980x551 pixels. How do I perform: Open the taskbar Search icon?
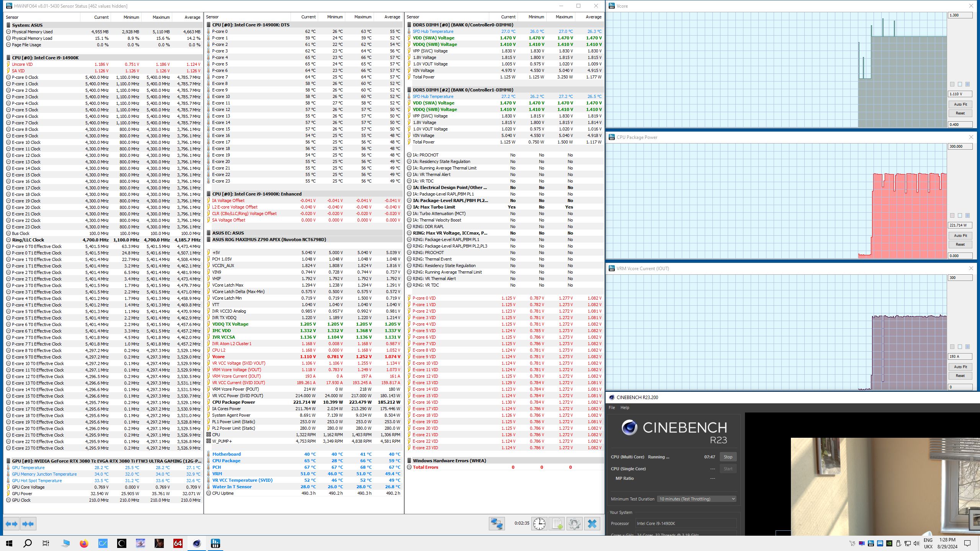coord(28,543)
